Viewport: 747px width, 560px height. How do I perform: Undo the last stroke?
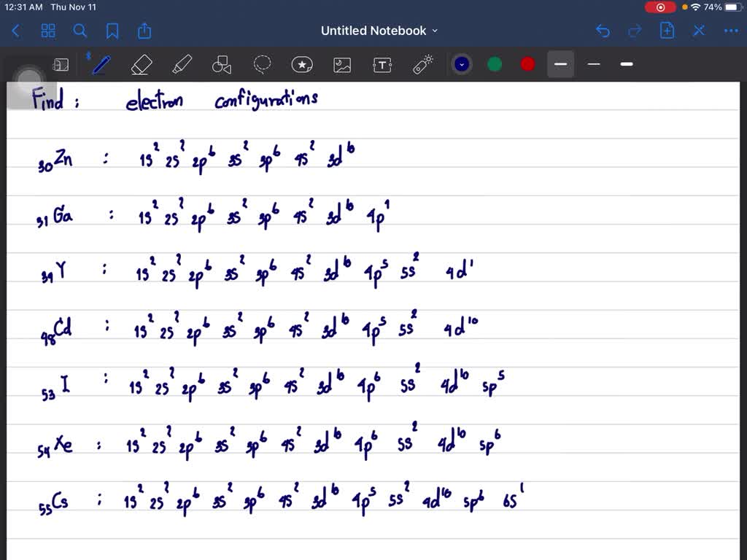(603, 31)
